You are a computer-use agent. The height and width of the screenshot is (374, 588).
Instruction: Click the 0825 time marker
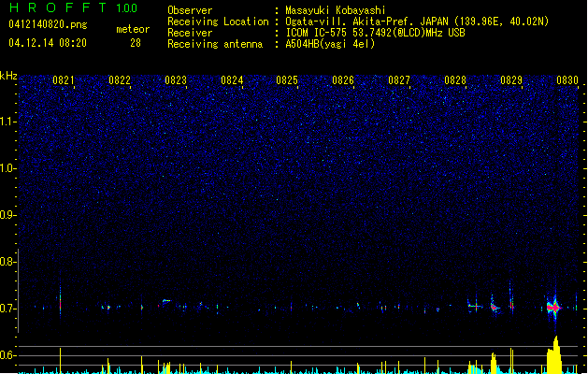287,80
